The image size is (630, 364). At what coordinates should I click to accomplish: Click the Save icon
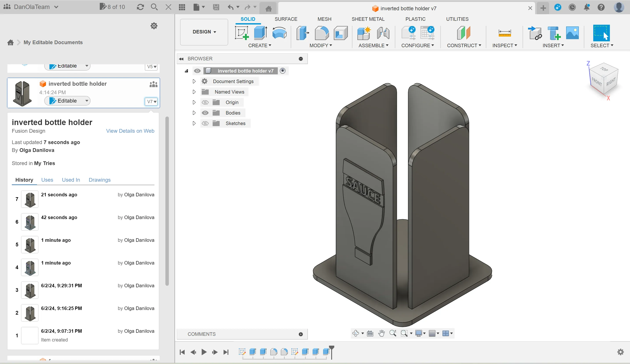(216, 7)
